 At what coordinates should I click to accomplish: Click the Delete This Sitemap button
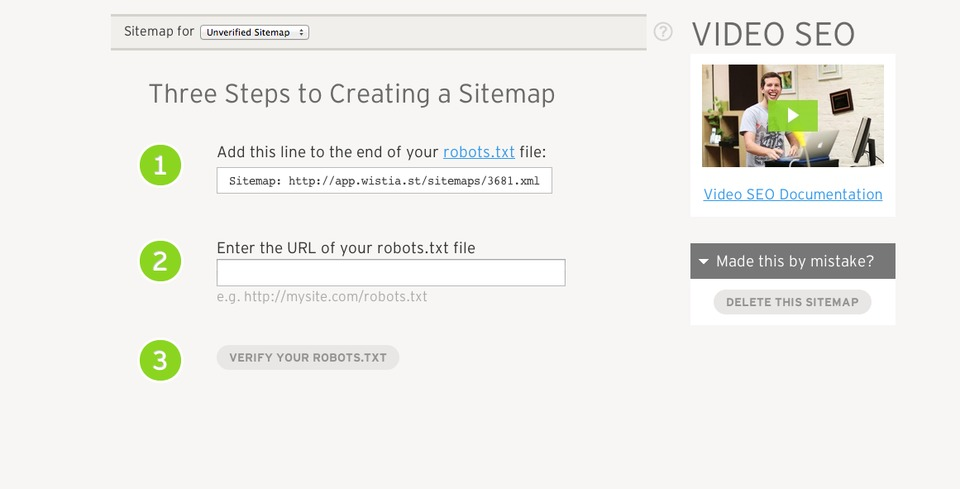(792, 302)
